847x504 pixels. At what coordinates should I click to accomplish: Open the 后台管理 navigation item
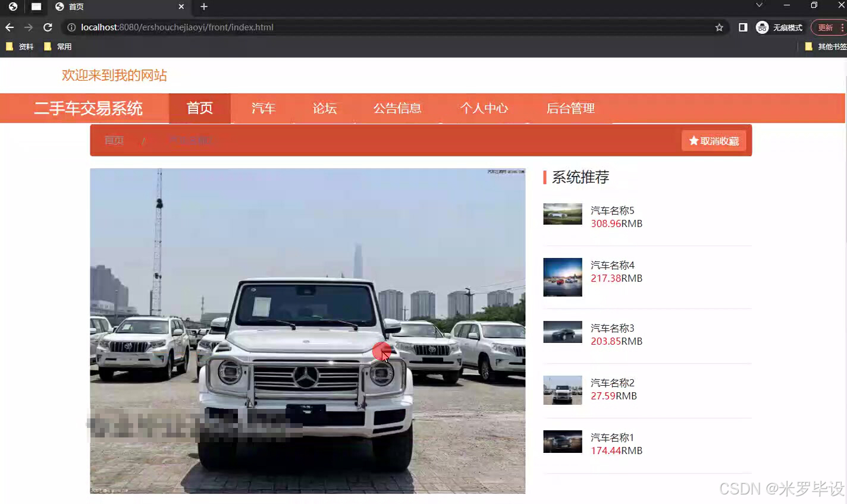(x=570, y=108)
